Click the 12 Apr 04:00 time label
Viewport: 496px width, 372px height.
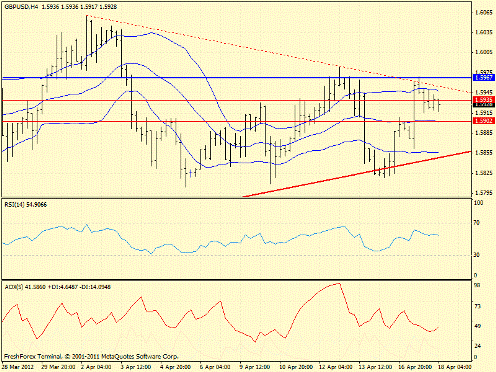[x=335, y=367]
